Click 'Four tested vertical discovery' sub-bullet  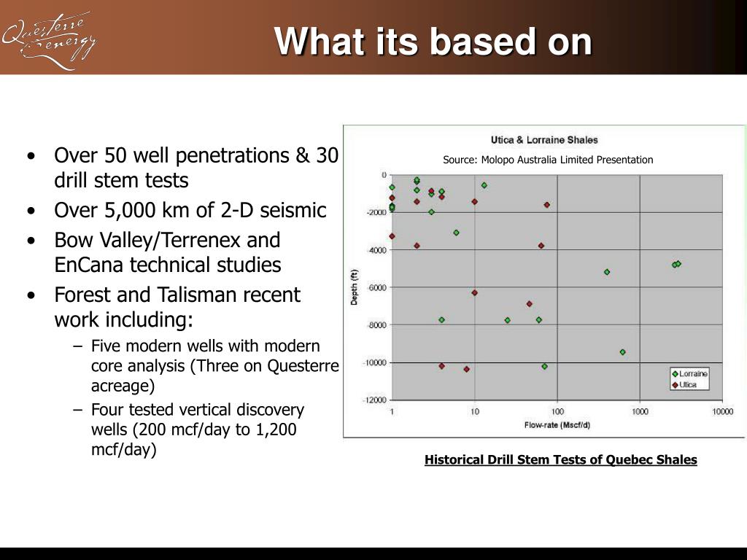[x=198, y=410]
